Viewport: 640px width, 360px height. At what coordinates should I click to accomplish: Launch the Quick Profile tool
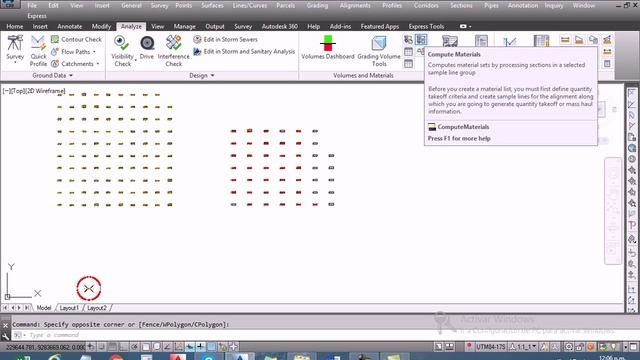coord(38,51)
